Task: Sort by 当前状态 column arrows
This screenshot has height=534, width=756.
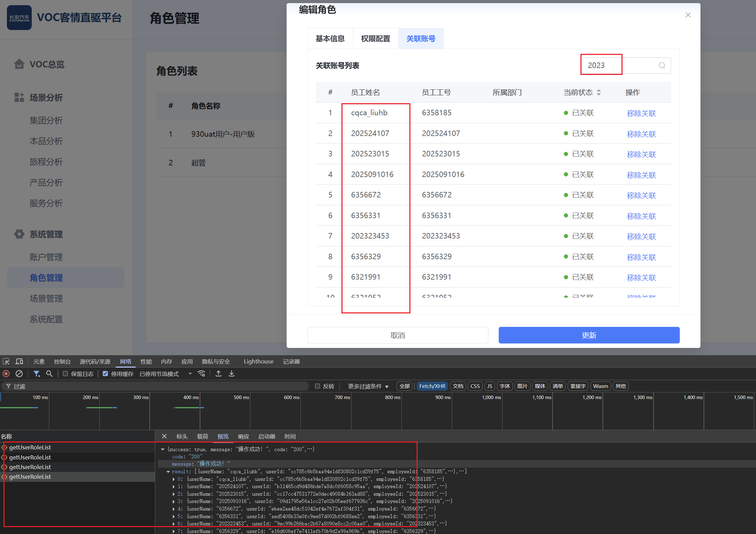Action: tap(599, 92)
